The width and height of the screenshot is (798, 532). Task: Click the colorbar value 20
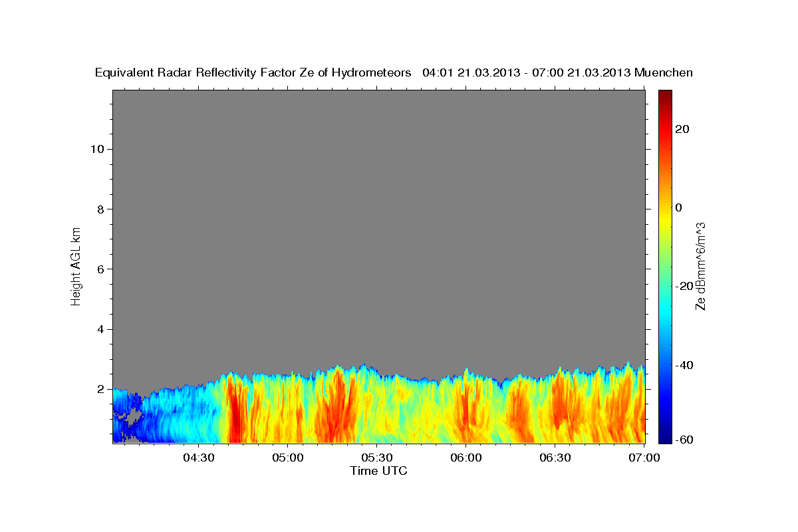coord(682,129)
